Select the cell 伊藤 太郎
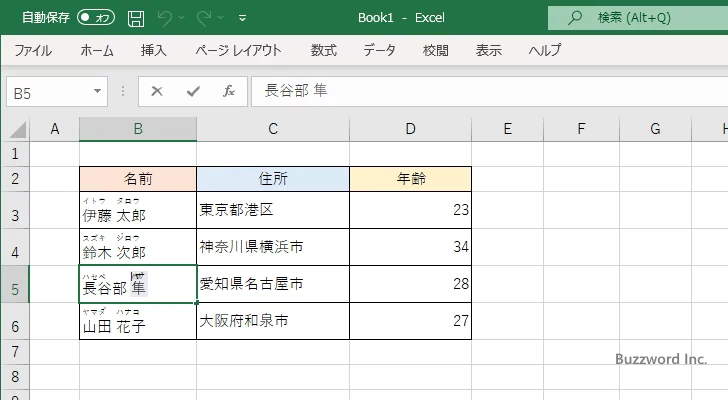The image size is (728, 400). coord(138,210)
